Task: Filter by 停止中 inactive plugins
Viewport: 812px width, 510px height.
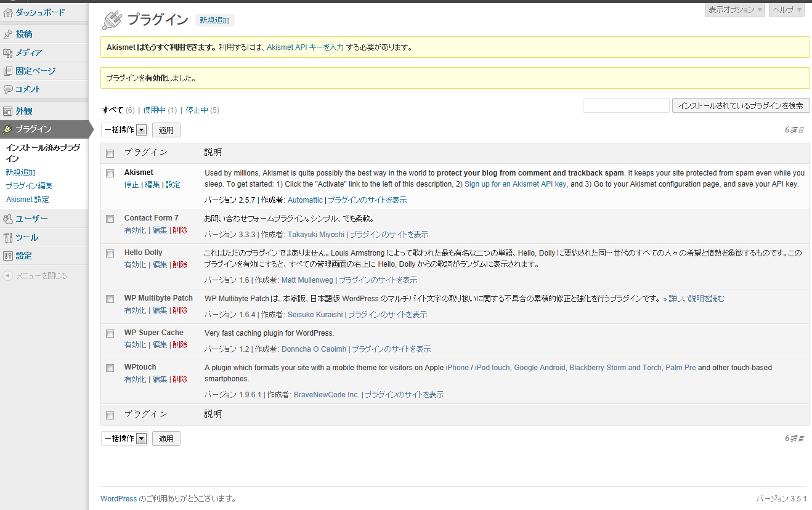Action: (x=197, y=110)
